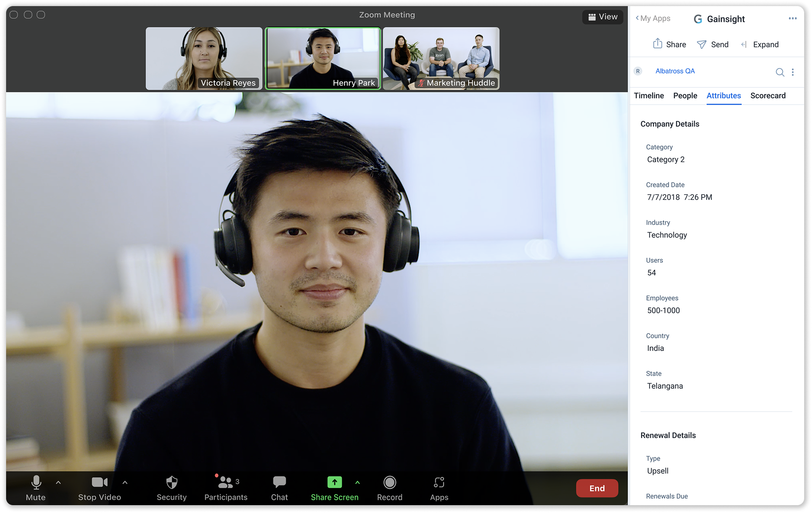Click the State value Telangana
The height and width of the screenshot is (513, 812).
(665, 386)
